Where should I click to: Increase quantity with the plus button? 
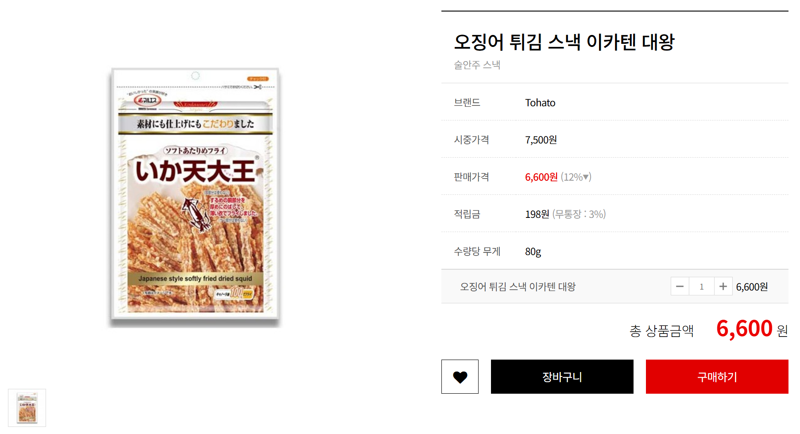[x=723, y=287]
